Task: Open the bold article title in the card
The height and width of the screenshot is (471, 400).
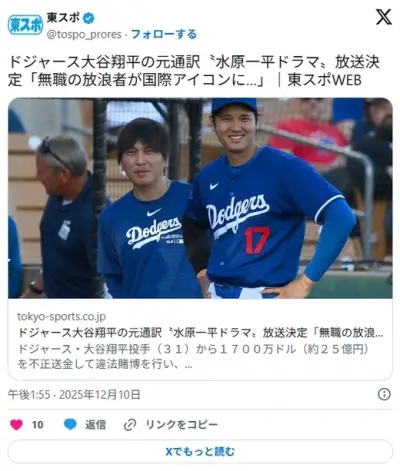Action: [x=200, y=332]
